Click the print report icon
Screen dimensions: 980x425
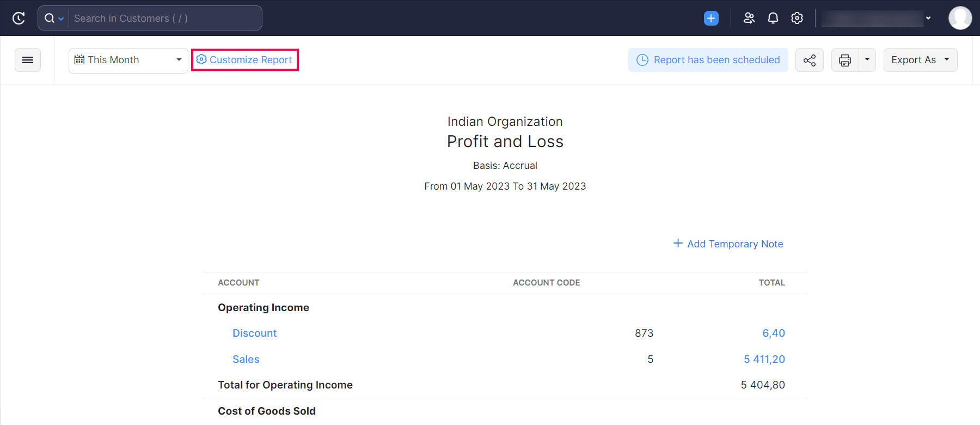coord(845,60)
